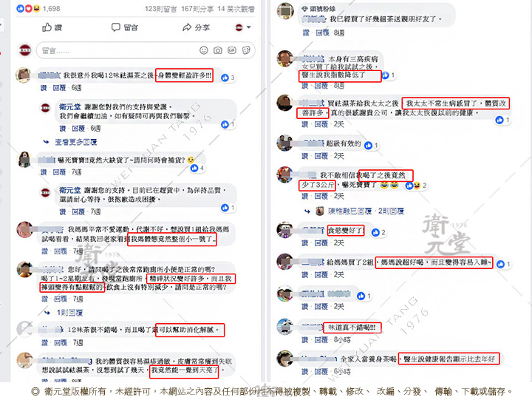Click the like count badge on 少了3公斤 comment

[x=416, y=186]
